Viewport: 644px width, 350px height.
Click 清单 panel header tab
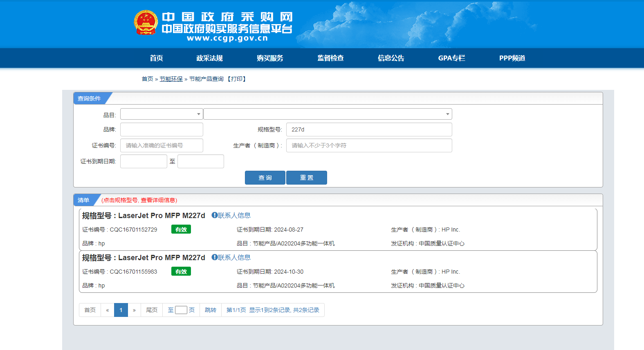(83, 200)
